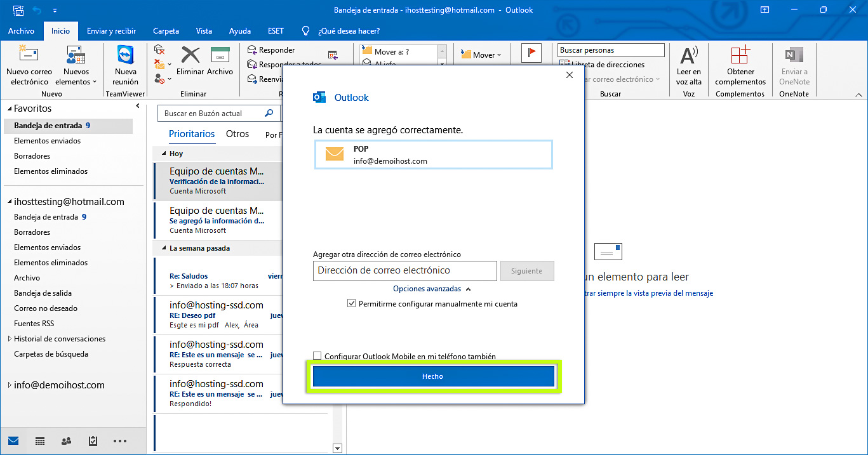Switch to the Vista tab

[204, 31]
